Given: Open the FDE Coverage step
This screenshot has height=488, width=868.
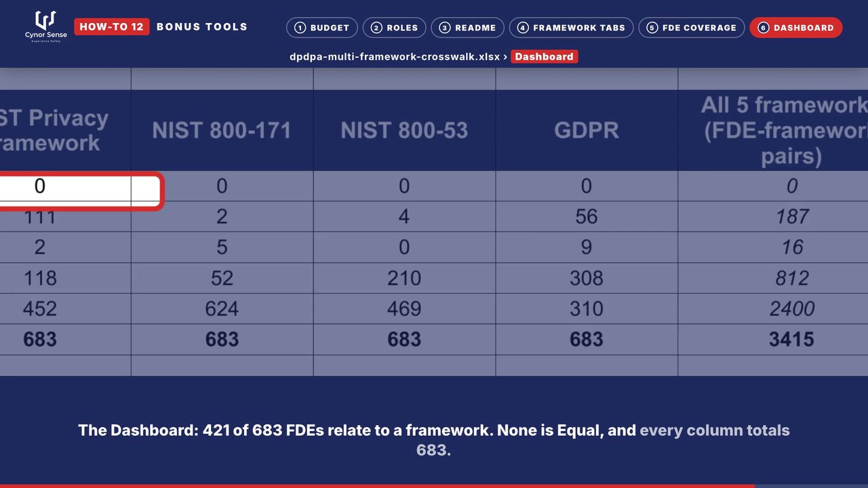Looking at the screenshot, I should point(692,28).
